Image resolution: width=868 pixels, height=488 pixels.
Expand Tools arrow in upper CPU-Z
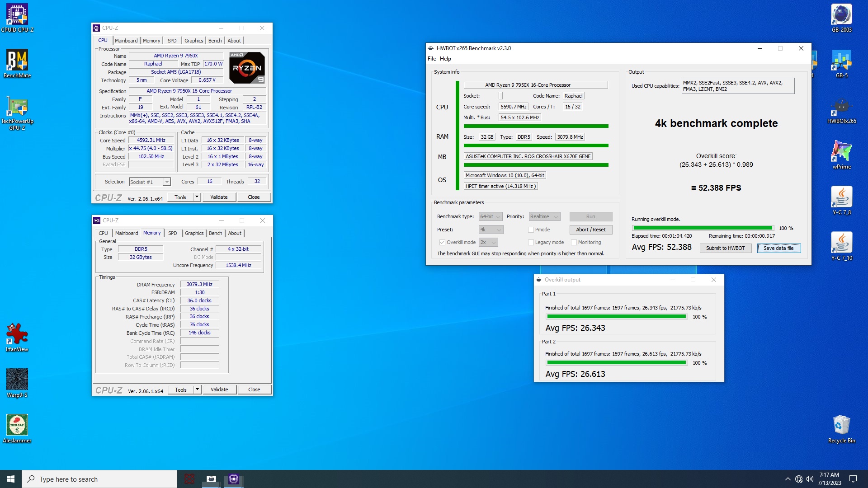[x=197, y=197]
